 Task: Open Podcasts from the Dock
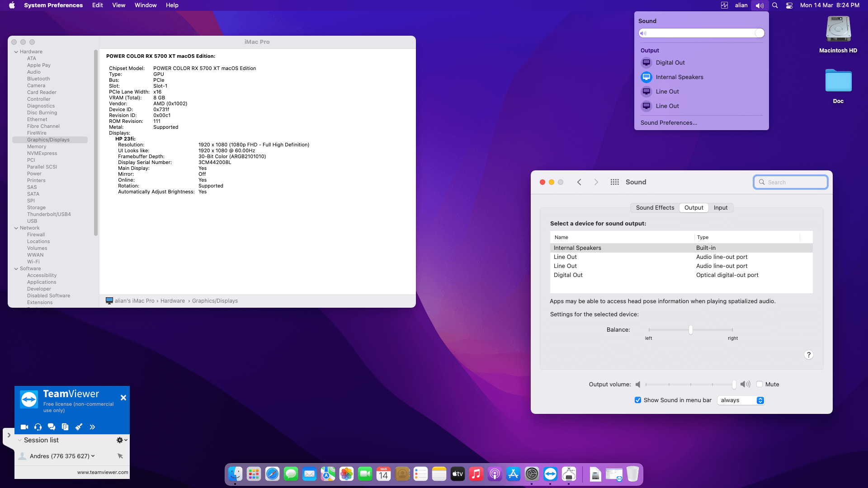click(495, 474)
